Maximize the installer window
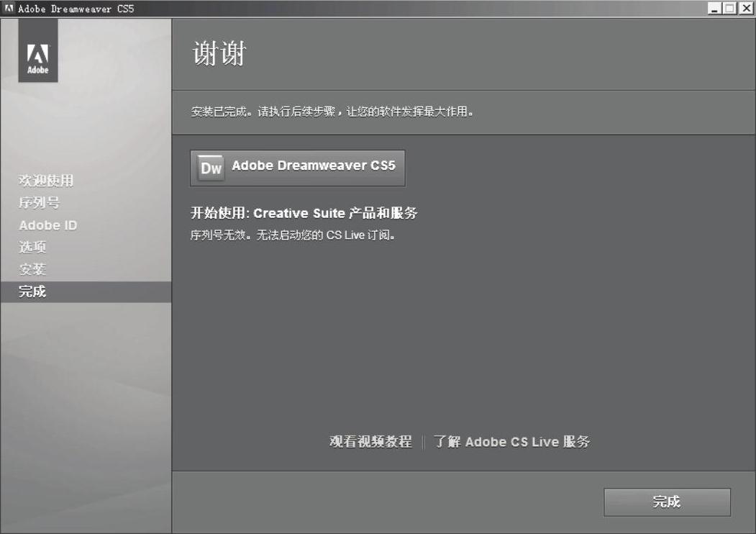 point(730,8)
